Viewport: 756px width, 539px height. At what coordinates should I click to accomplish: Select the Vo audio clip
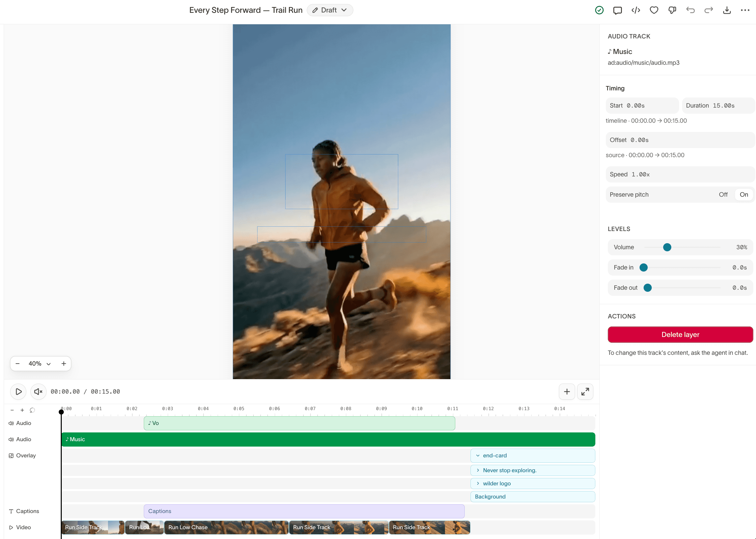click(x=299, y=423)
